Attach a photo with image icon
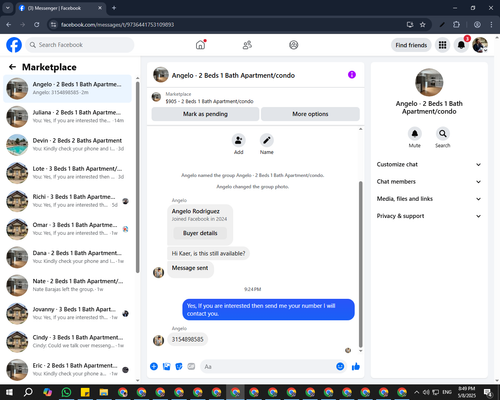This screenshot has width=500, height=400. click(x=166, y=367)
